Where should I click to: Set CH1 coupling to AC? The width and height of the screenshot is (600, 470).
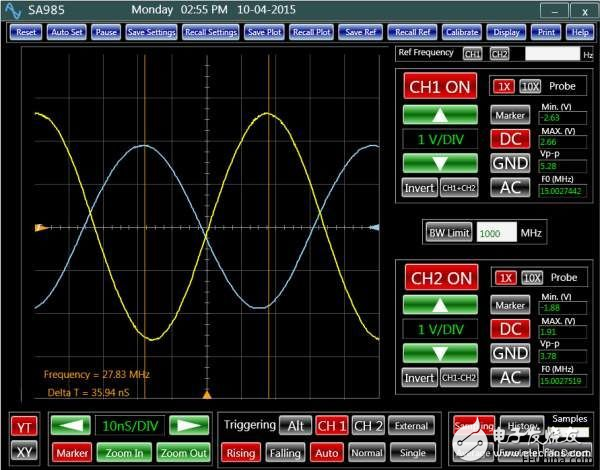pos(510,187)
